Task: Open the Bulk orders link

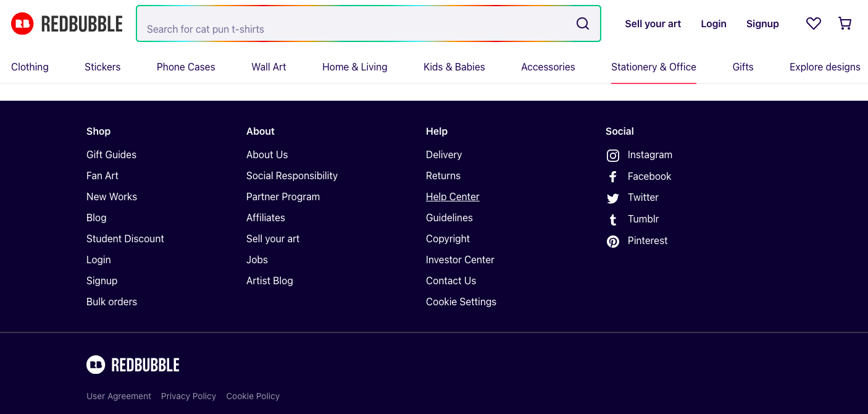Action: tap(112, 302)
